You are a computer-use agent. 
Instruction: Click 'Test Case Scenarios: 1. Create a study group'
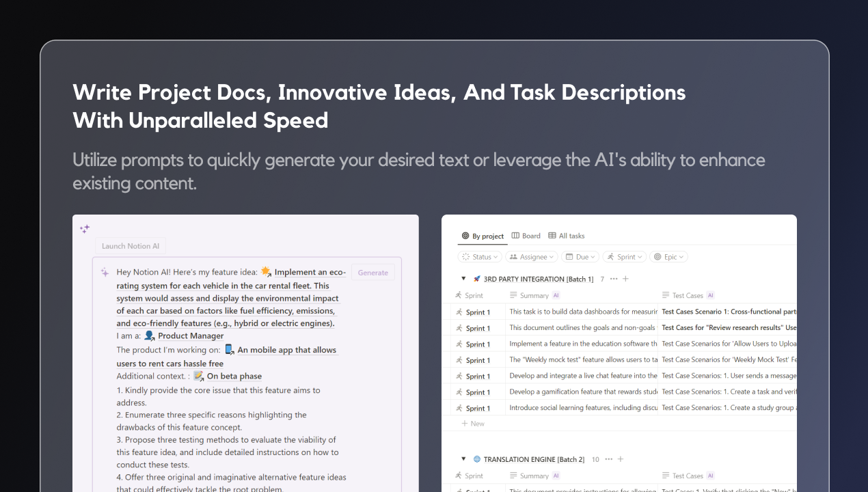tap(727, 408)
